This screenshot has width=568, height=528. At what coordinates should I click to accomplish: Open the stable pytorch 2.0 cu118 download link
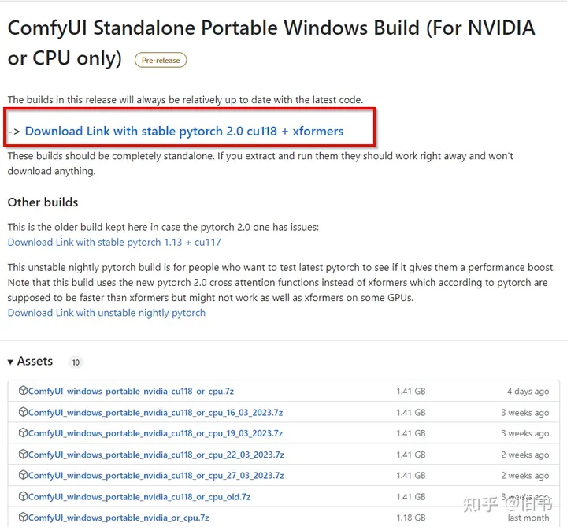pyautogui.click(x=184, y=131)
